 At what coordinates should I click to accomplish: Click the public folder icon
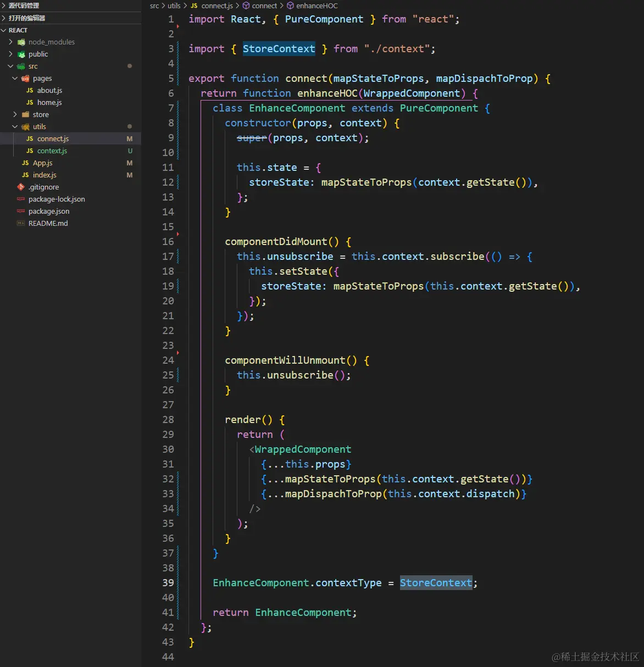[21, 54]
